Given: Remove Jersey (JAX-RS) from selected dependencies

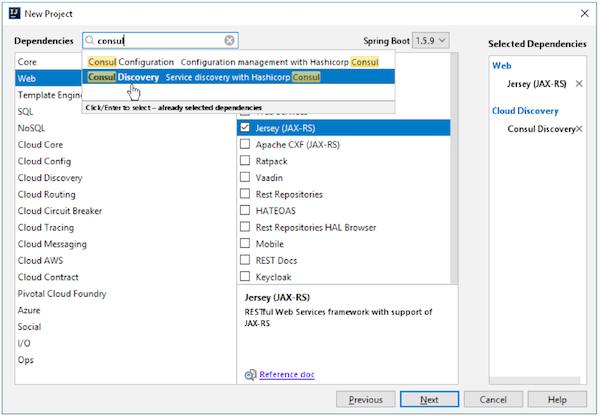Looking at the screenshot, I should pos(578,84).
